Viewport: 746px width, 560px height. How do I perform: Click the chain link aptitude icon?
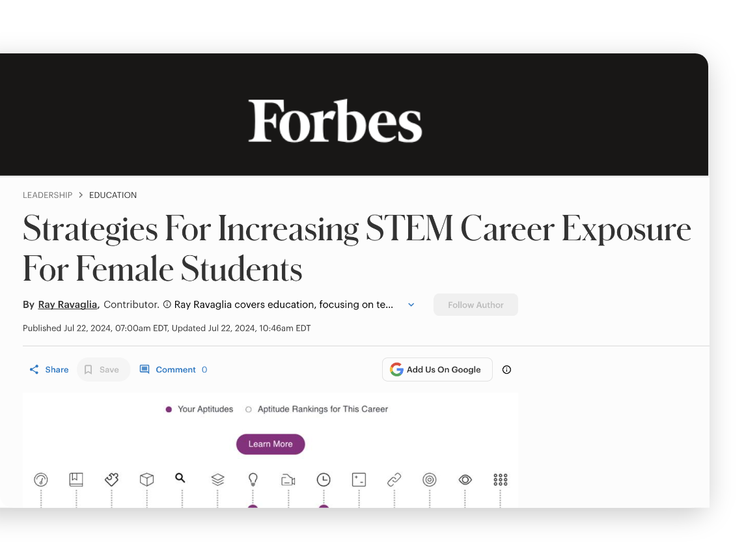[x=394, y=480]
